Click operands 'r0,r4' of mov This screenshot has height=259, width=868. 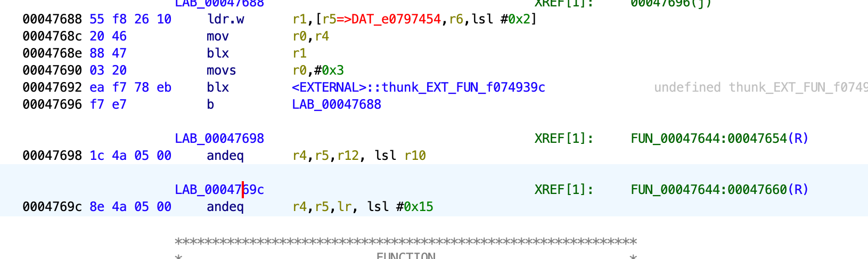(x=311, y=36)
